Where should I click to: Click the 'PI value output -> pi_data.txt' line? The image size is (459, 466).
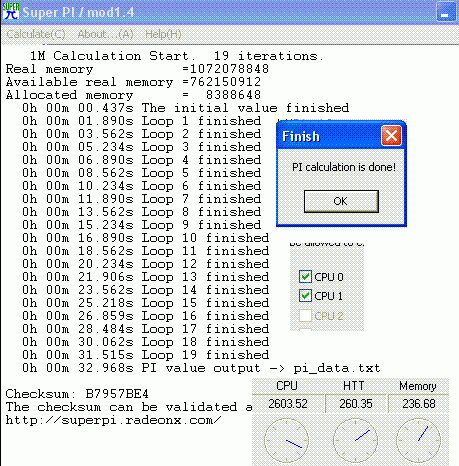pos(201,368)
